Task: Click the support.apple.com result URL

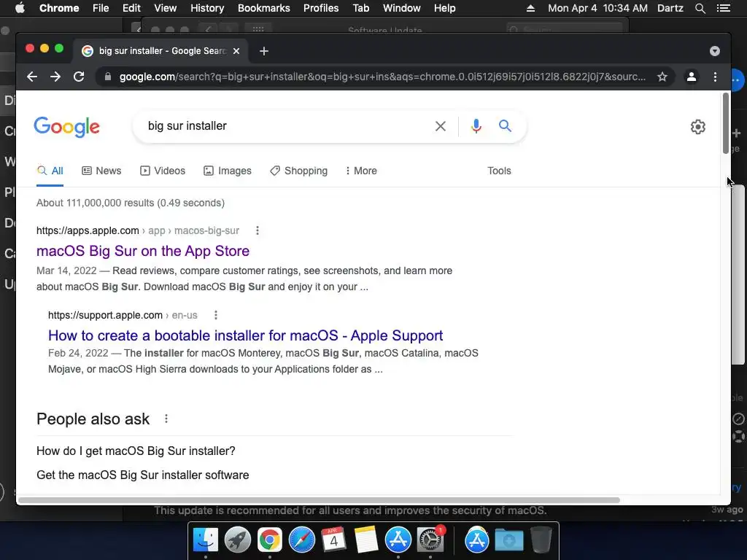Action: pos(123,315)
